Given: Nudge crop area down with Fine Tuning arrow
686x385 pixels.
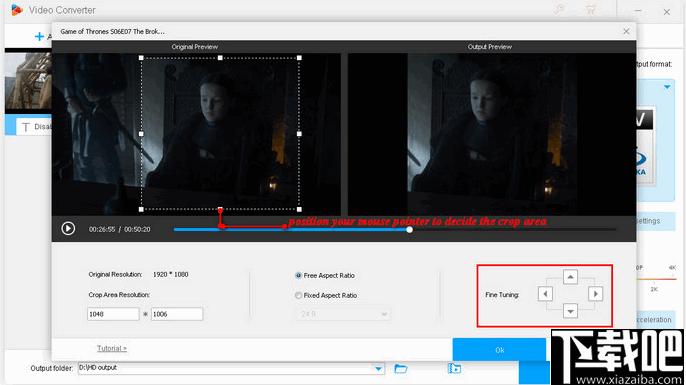Looking at the screenshot, I should pos(570,311).
